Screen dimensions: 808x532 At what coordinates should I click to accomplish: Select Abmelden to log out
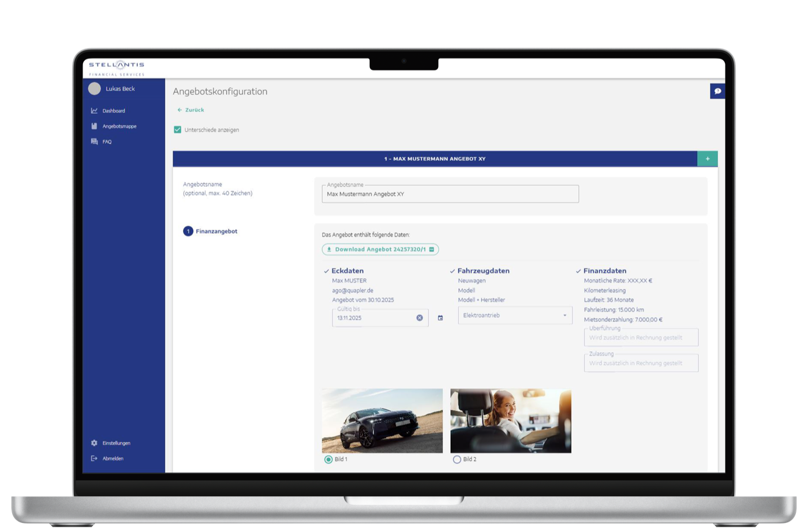113,459
